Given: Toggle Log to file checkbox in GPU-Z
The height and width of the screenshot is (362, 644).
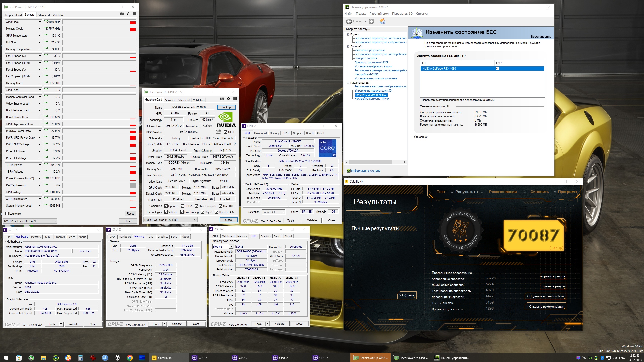Looking at the screenshot, I should coord(7,214).
